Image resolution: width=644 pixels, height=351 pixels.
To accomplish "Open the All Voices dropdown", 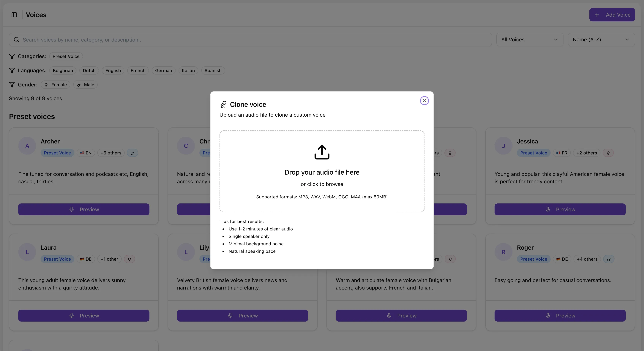I will click(x=530, y=40).
